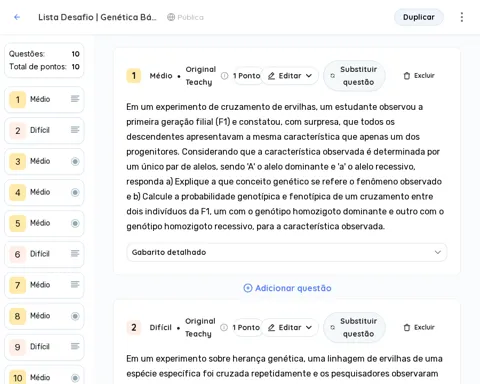Click 1 Ponto field on question 1
The height and width of the screenshot is (384, 480).
(x=246, y=76)
